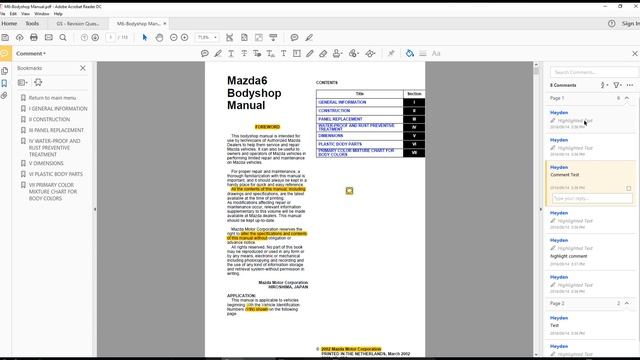Activate the hand pan tool
640x360 pixels.
159,38
